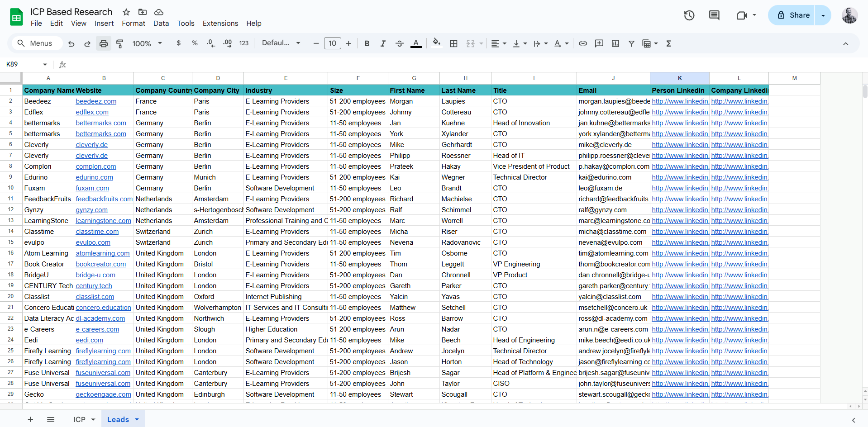The image size is (868, 427).
Task: Toggle italic formatting
Action: coord(383,43)
